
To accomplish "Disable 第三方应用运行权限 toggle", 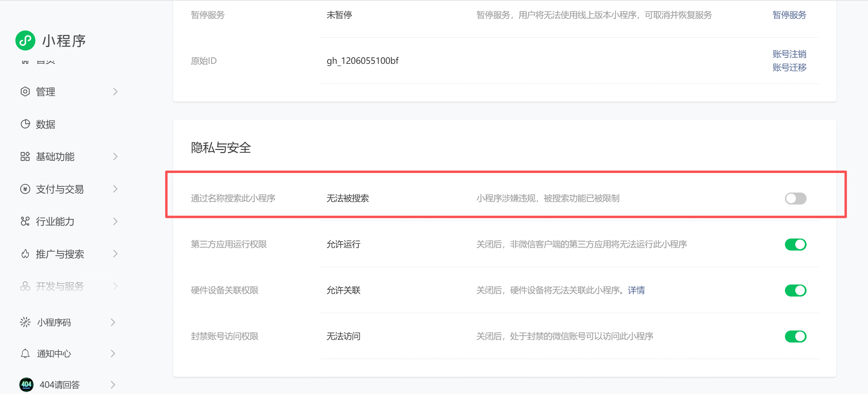I will 795,244.
